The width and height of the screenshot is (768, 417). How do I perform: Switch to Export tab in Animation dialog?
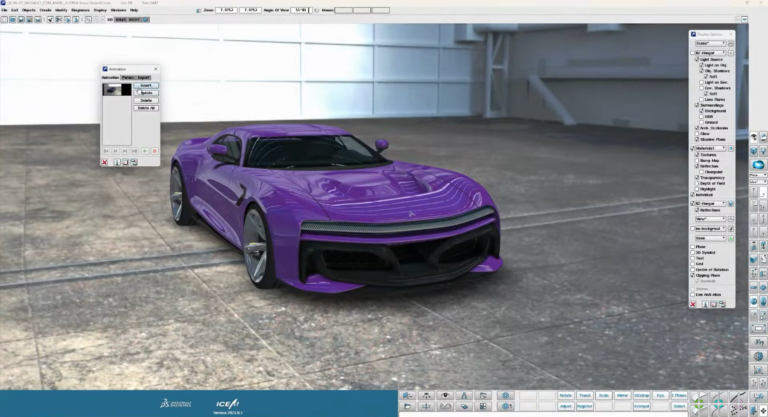tap(144, 77)
